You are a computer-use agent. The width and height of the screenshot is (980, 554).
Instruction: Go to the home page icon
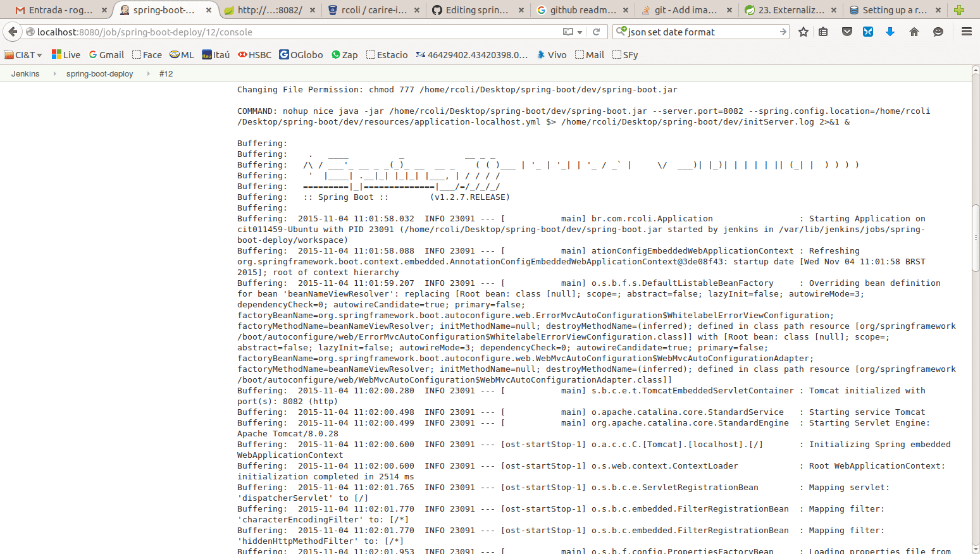914,32
